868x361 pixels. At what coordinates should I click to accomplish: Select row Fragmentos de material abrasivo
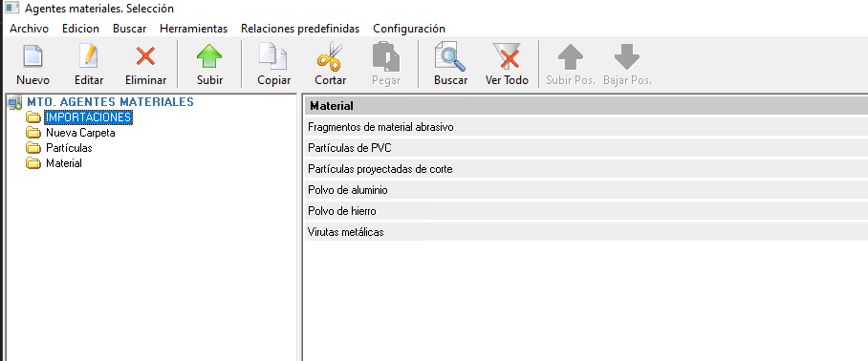[586, 127]
